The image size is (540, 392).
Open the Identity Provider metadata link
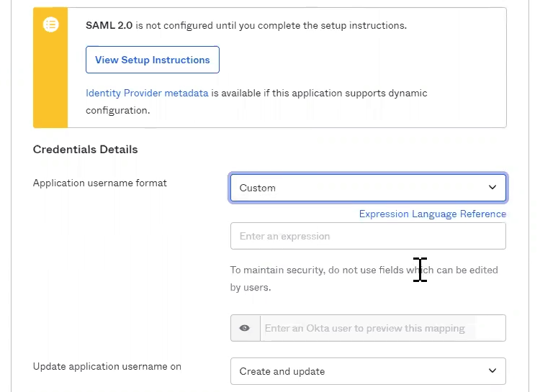(147, 93)
